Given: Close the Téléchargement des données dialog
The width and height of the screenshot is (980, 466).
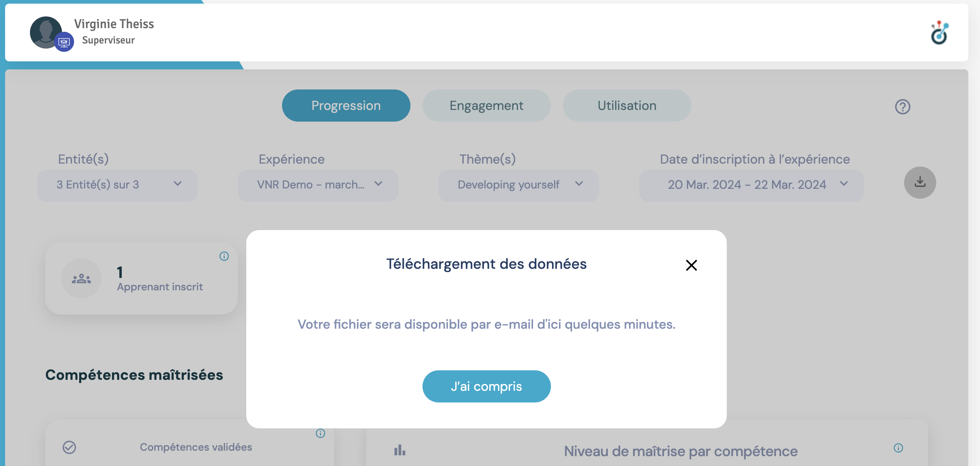Looking at the screenshot, I should pos(691,265).
